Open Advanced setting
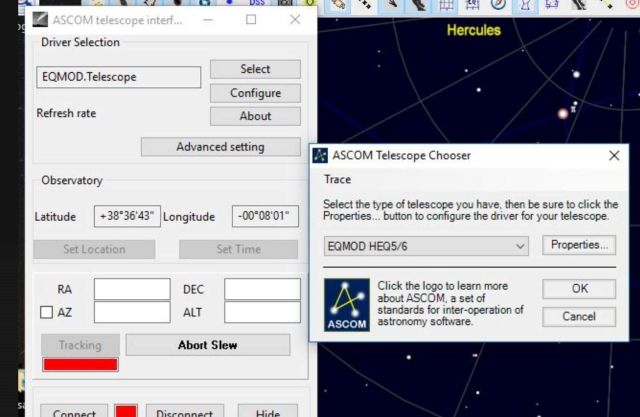 (221, 147)
